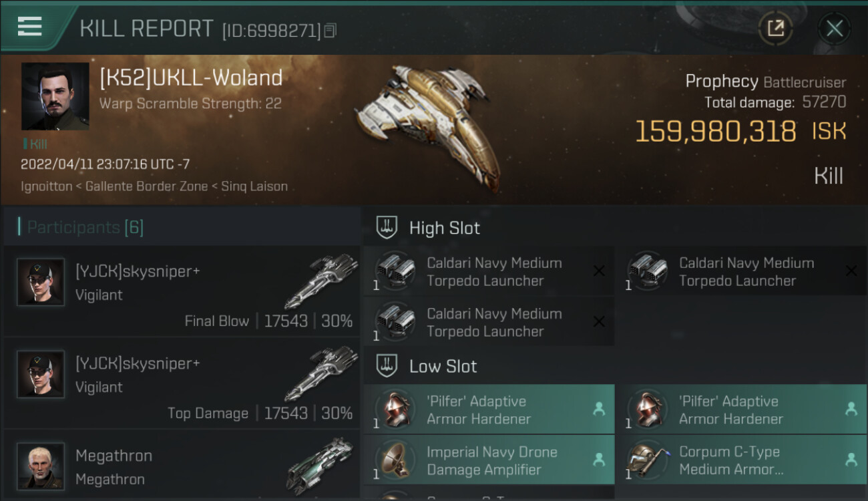The image size is (868, 501).
Task: Click destroyed X on right Torpedo Launcher
Action: click(851, 271)
